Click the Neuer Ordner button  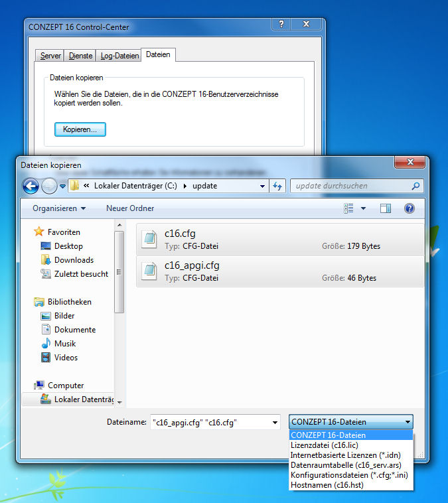(130, 208)
